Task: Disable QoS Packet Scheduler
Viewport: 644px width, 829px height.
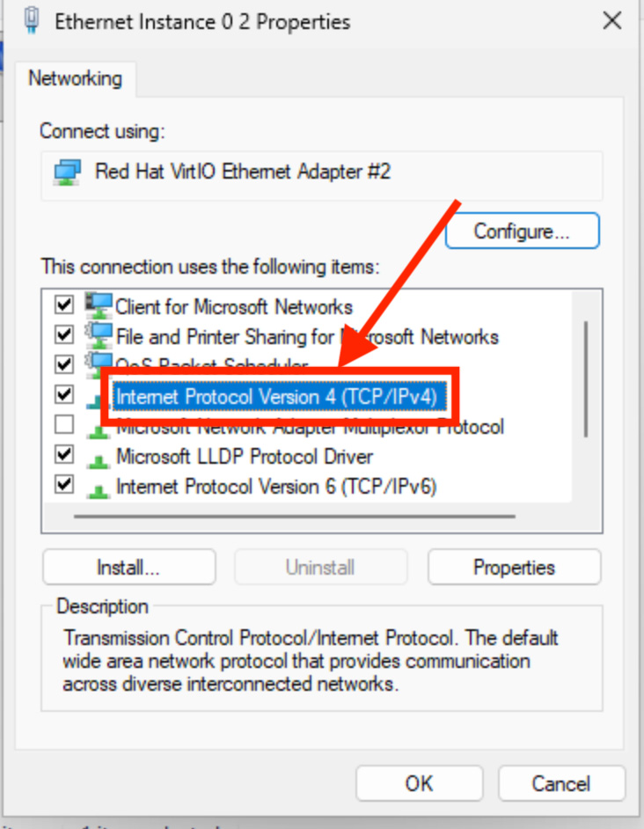Action: [x=63, y=363]
